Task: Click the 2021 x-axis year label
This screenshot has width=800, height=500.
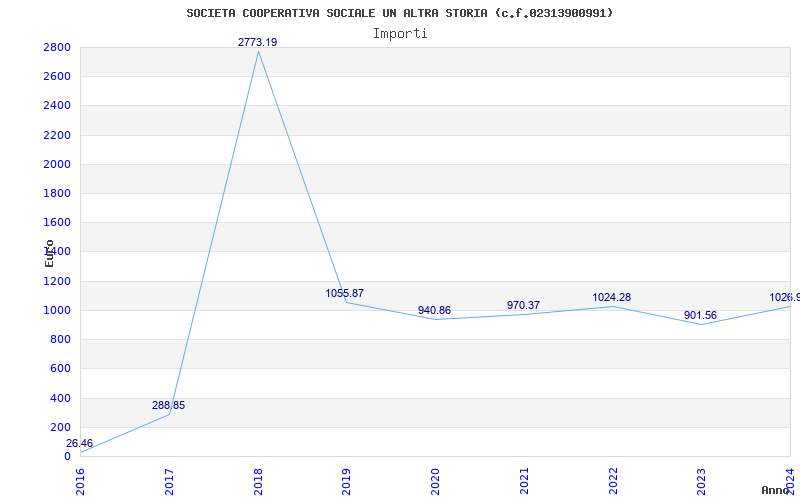Action: click(524, 482)
